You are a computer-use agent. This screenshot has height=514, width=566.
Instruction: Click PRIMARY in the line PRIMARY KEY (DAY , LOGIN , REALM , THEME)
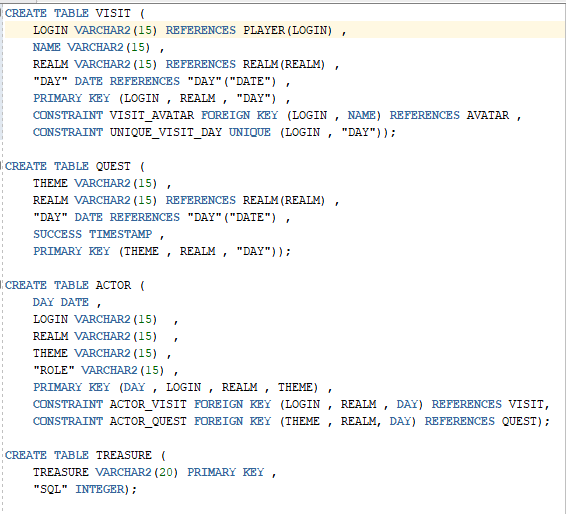[57, 387]
